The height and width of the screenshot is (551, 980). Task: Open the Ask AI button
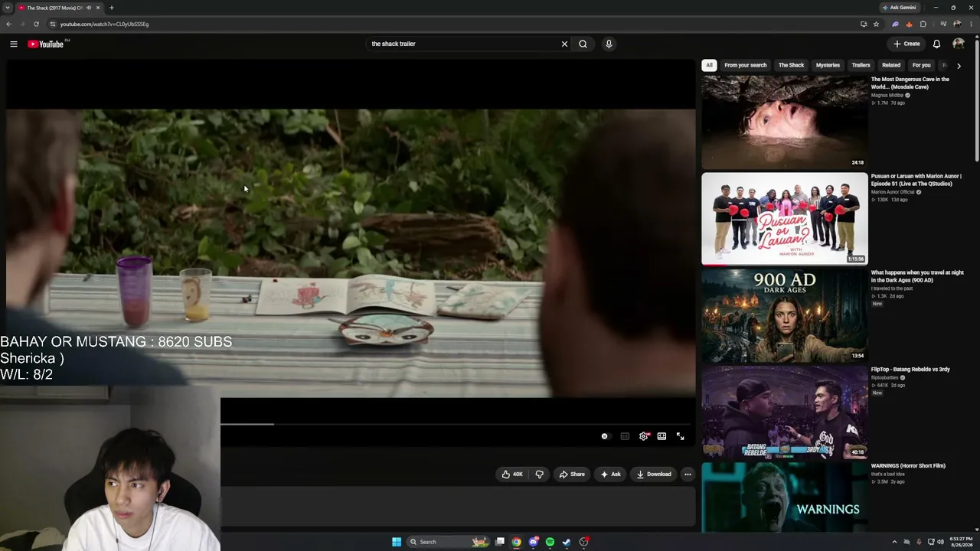(610, 474)
